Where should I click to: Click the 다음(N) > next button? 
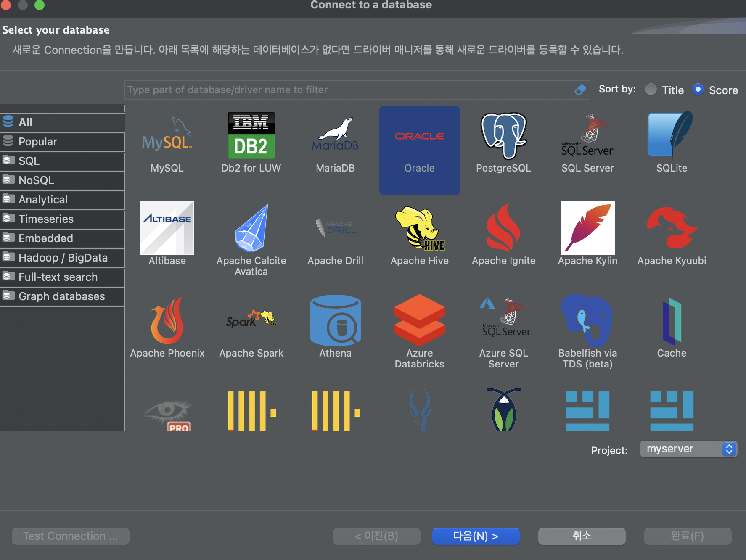coord(476,536)
